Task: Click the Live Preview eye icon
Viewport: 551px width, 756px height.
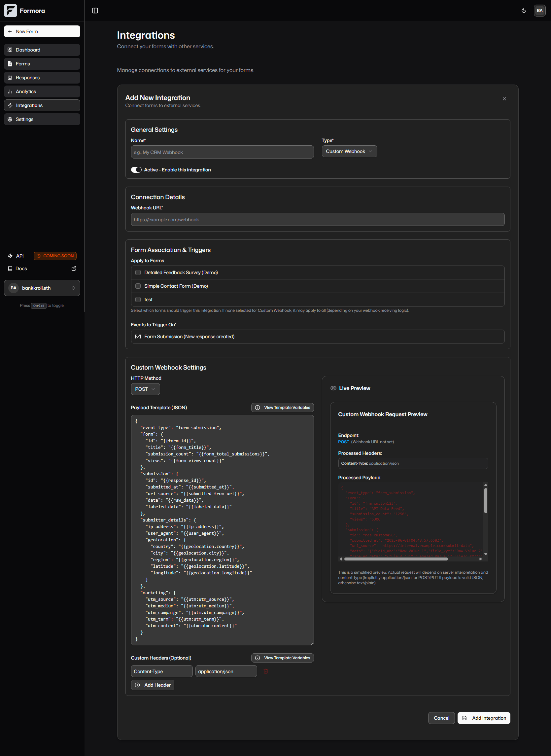Action: 333,388
